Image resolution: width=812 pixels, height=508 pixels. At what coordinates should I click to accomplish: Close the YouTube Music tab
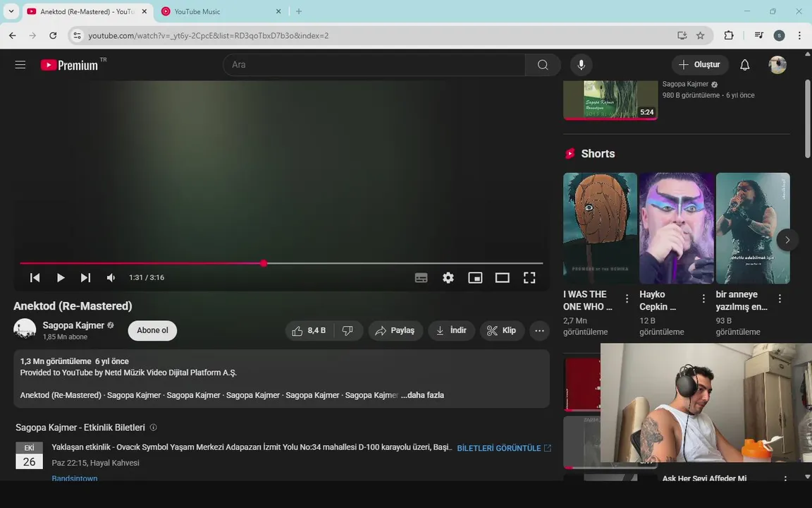pyautogui.click(x=278, y=11)
